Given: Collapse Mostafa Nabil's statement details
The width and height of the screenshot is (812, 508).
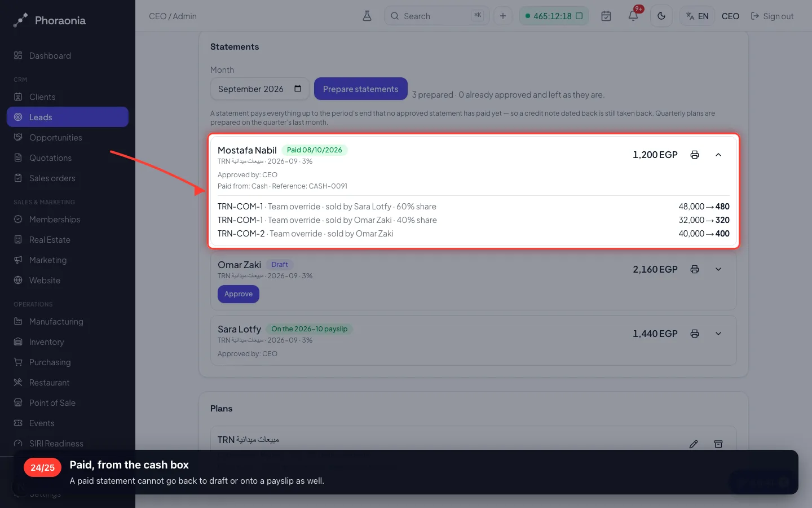Looking at the screenshot, I should pos(718,155).
